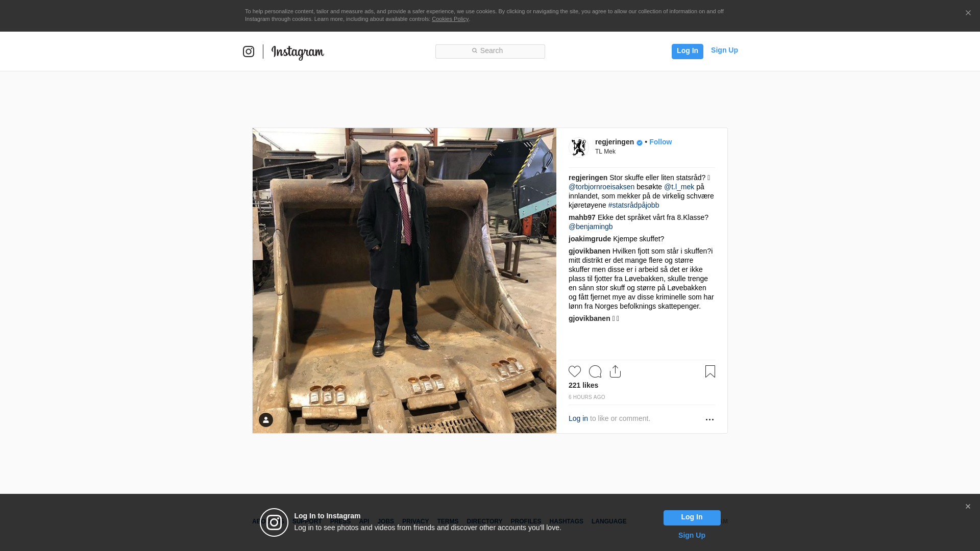Open the TERMS footer link
The image size is (980, 551).
tap(448, 521)
